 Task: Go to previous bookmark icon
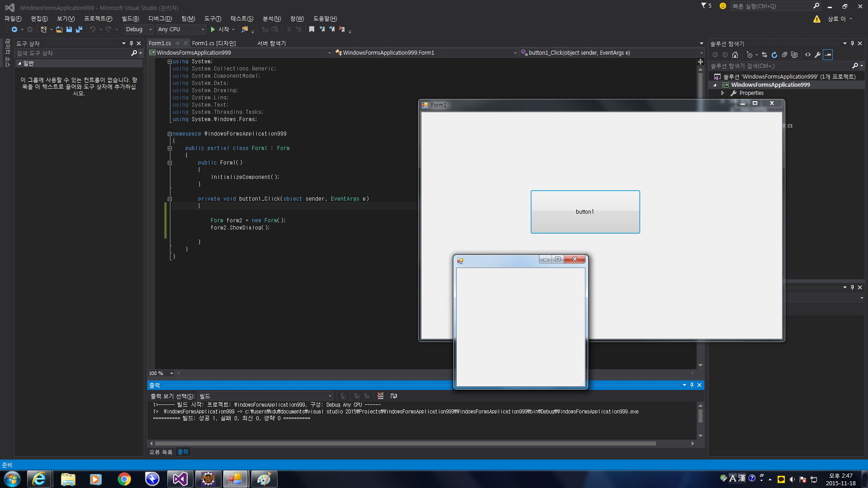click(322, 29)
